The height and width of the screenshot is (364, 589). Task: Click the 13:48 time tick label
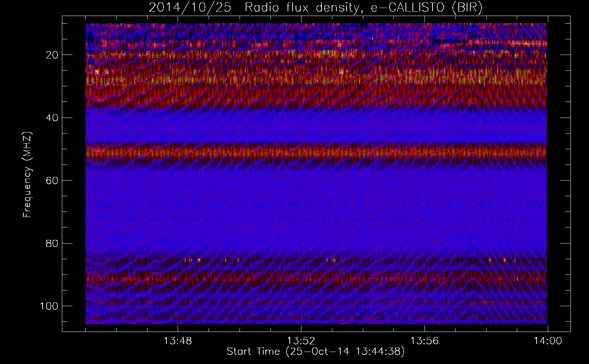coord(178,341)
